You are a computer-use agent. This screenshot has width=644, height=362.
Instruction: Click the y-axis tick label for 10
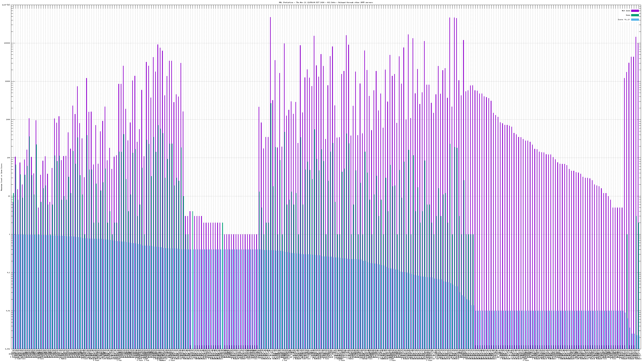pyautogui.click(x=9, y=196)
